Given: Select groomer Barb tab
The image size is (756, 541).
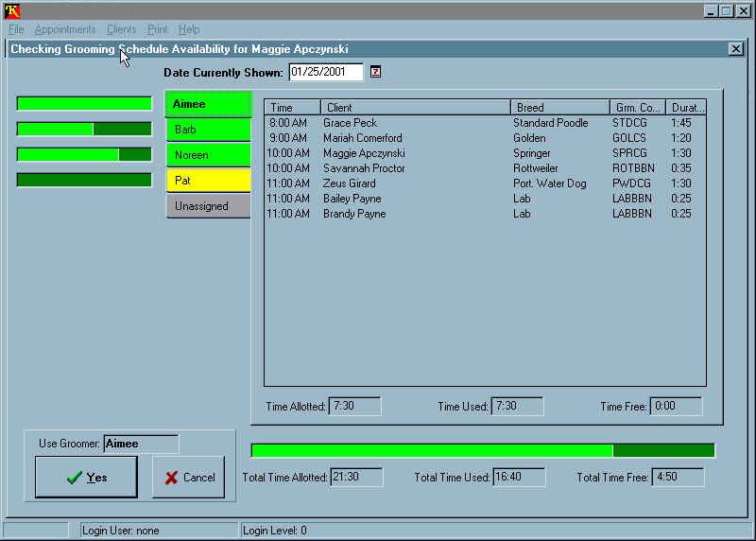Looking at the screenshot, I should coord(208,130).
